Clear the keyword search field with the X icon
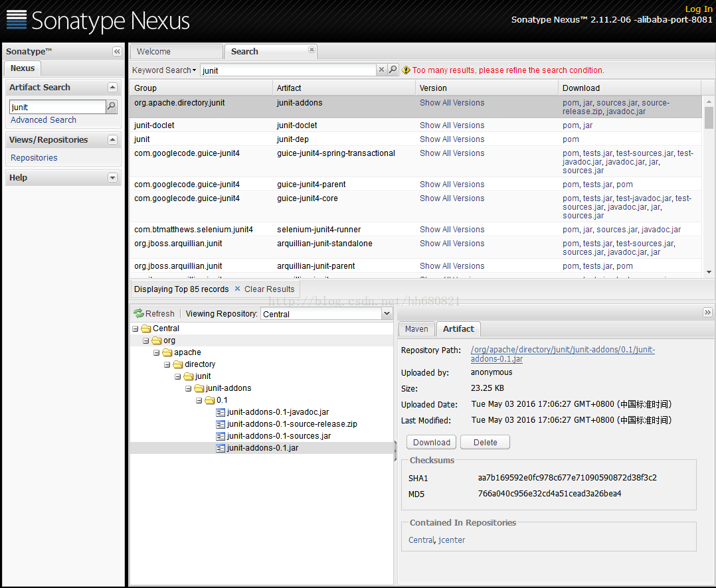 pyautogui.click(x=381, y=70)
